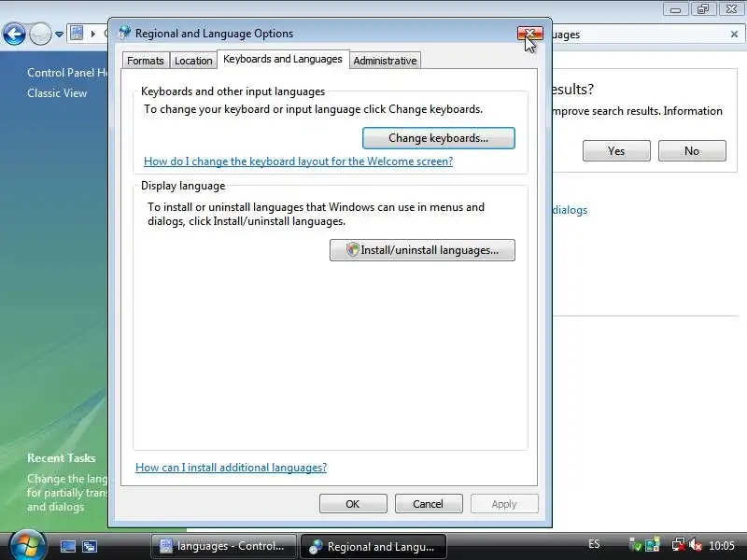The width and height of the screenshot is (747, 560).
Task: Click the shield icon on Install/uninstall button
Action: pyautogui.click(x=353, y=249)
